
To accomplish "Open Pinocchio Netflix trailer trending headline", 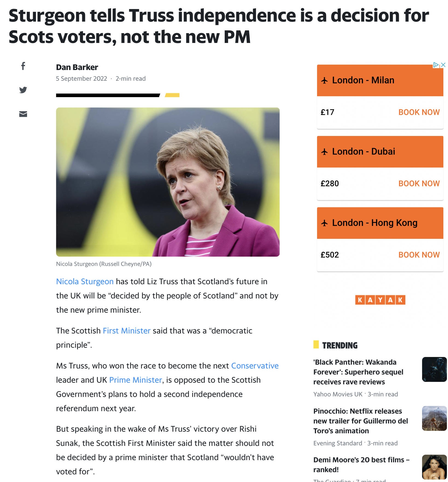I will 361,421.
